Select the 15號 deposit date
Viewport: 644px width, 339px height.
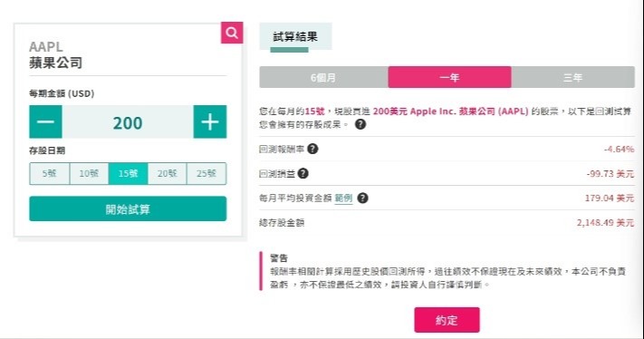tap(128, 173)
